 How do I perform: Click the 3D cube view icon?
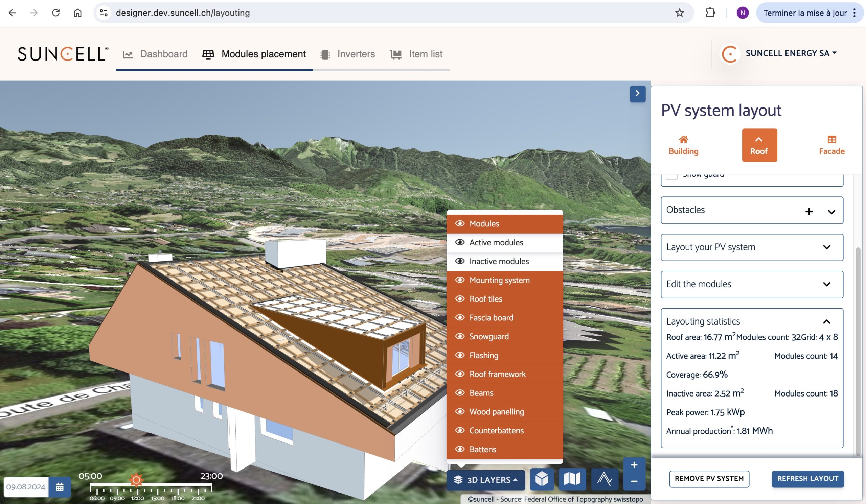[542, 479]
